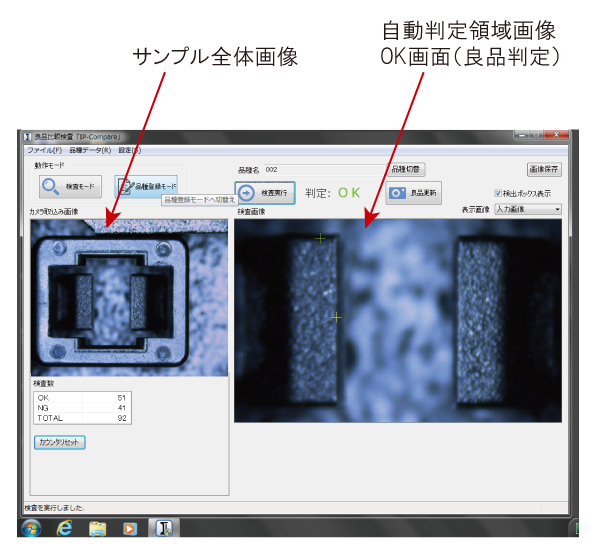The width and height of the screenshot is (600, 560).
Task: Reset the counter with カウンタリセット
Action: [x=60, y=442]
